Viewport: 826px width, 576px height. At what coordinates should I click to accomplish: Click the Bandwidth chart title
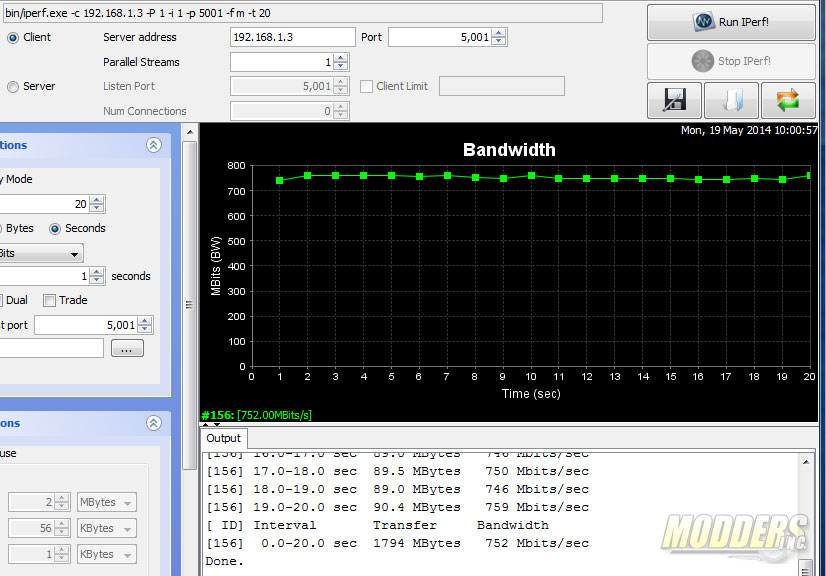509,150
